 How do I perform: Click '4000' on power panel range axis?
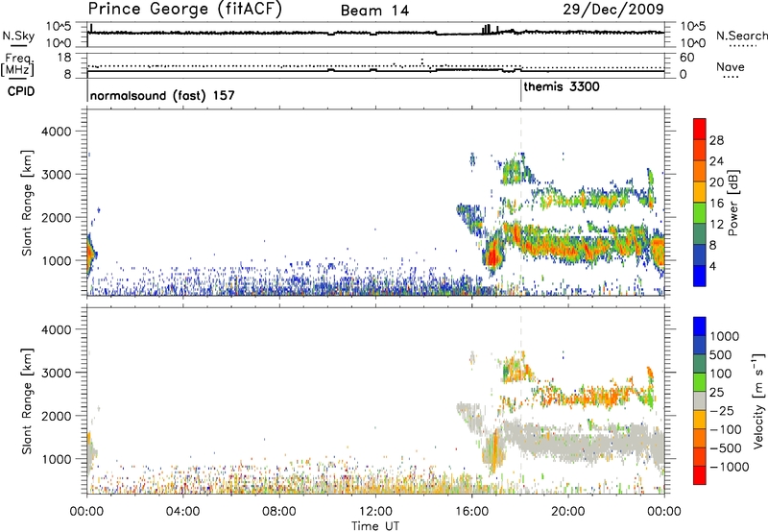[x=56, y=132]
